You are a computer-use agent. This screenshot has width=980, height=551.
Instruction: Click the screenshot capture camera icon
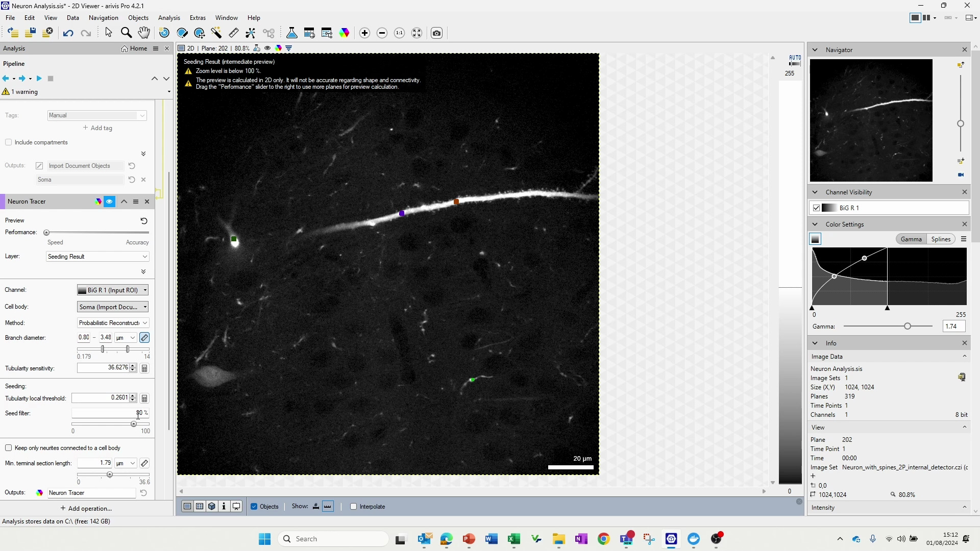click(x=437, y=33)
